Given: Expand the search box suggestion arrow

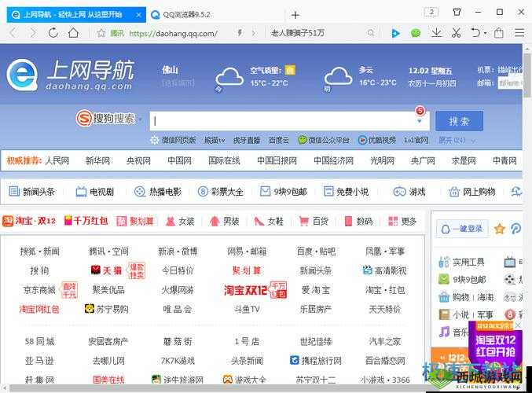Looking at the screenshot, I should tap(420, 121).
